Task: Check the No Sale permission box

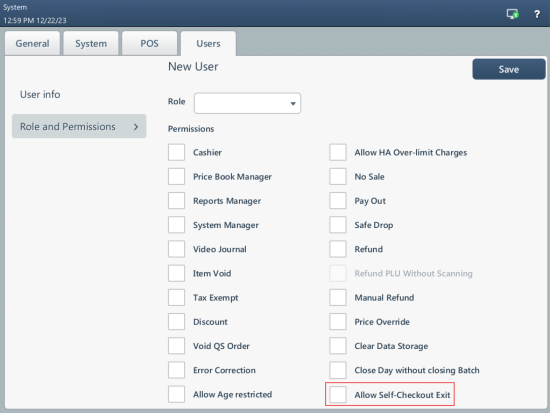Action: [338, 176]
